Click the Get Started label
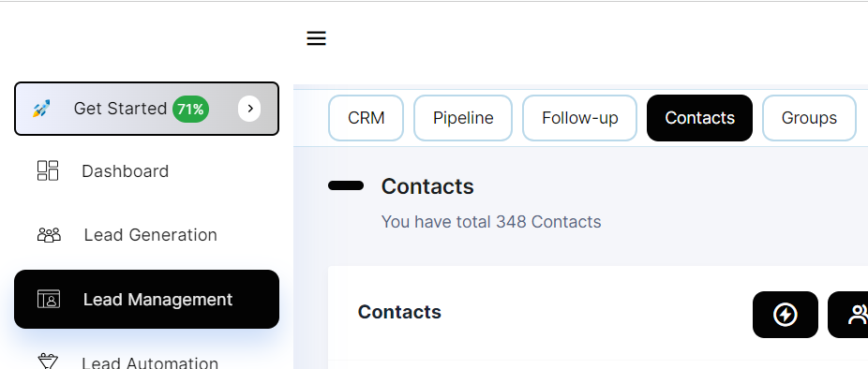 coord(120,109)
